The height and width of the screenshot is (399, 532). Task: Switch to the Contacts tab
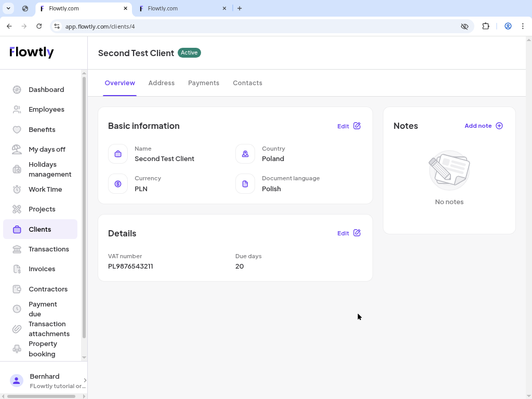(247, 83)
